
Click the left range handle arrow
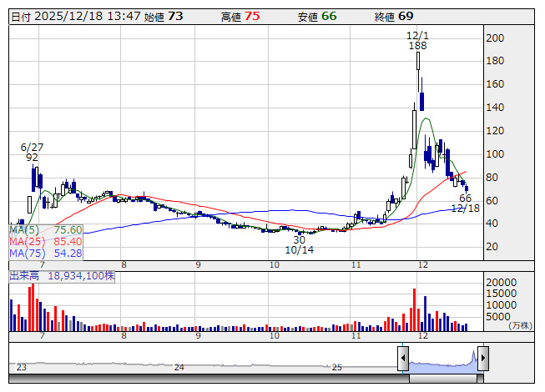point(402,359)
